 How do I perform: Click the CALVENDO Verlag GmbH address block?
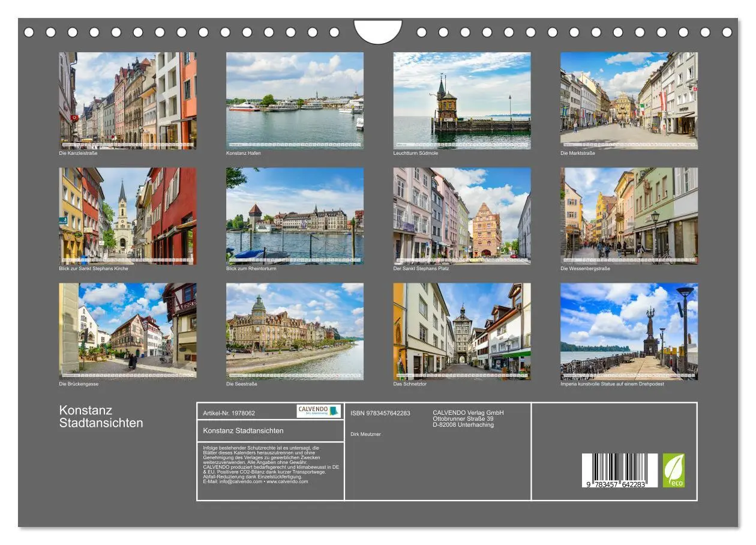pos(467,418)
